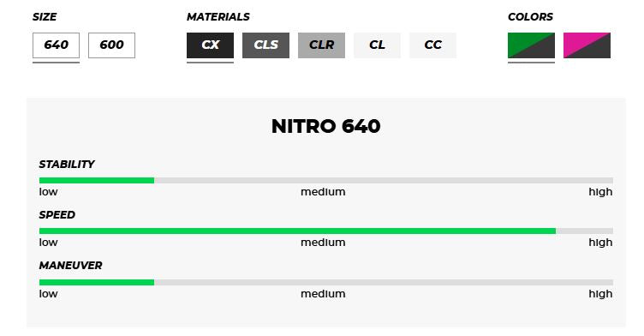Select the 600 size option
This screenshot has width=644, height=336.
111,45
